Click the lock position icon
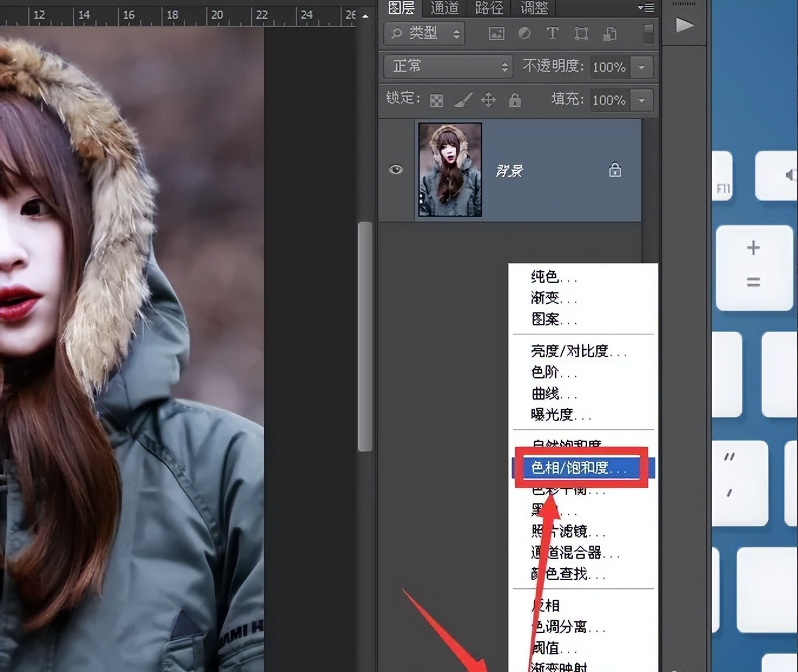The width and height of the screenshot is (798, 672). (488, 100)
